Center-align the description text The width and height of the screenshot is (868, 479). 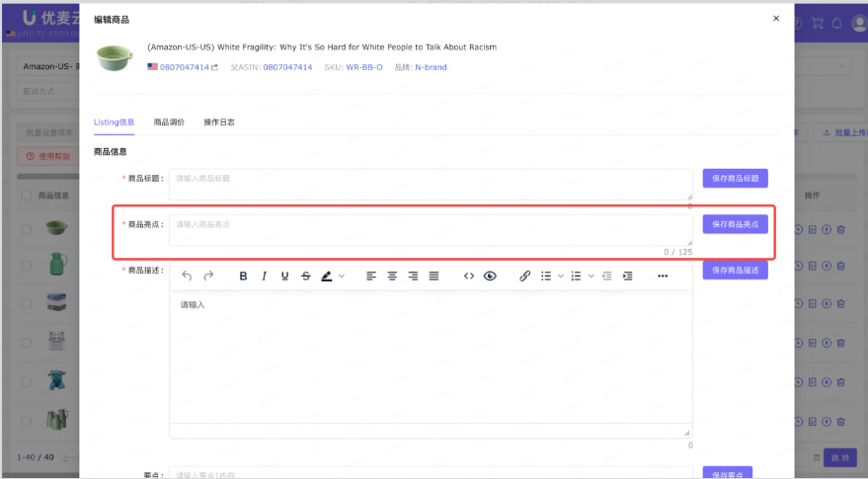(392, 276)
